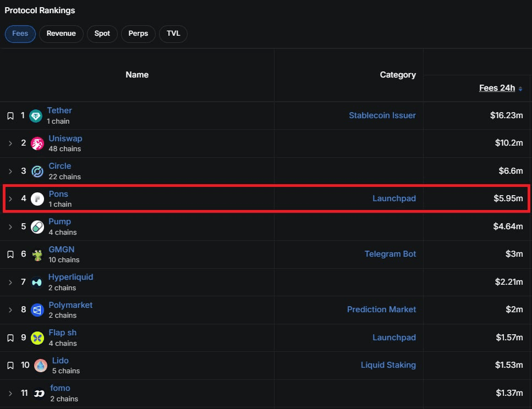Open the Uniswap protocol link

(65, 139)
